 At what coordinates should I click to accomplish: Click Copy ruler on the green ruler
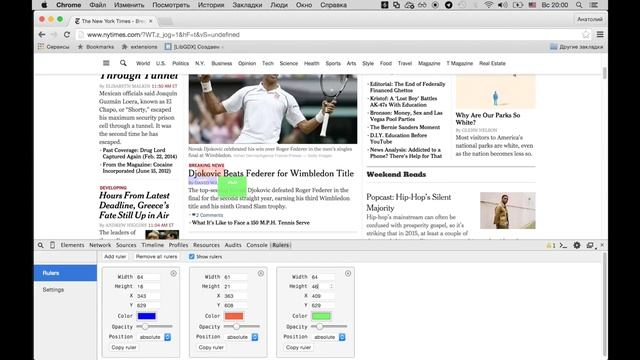(298, 347)
